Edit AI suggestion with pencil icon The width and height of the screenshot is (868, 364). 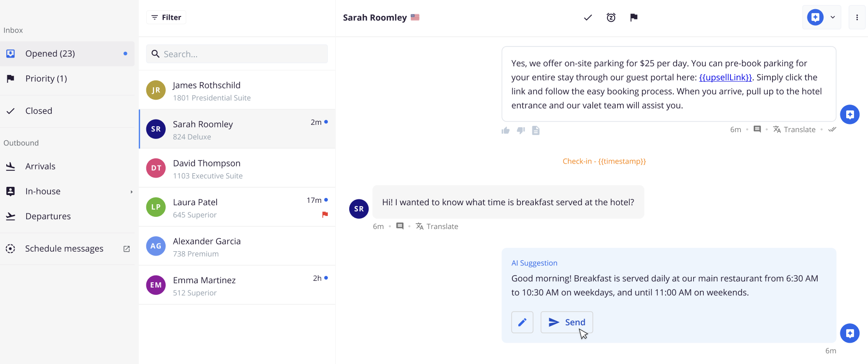coord(522,322)
